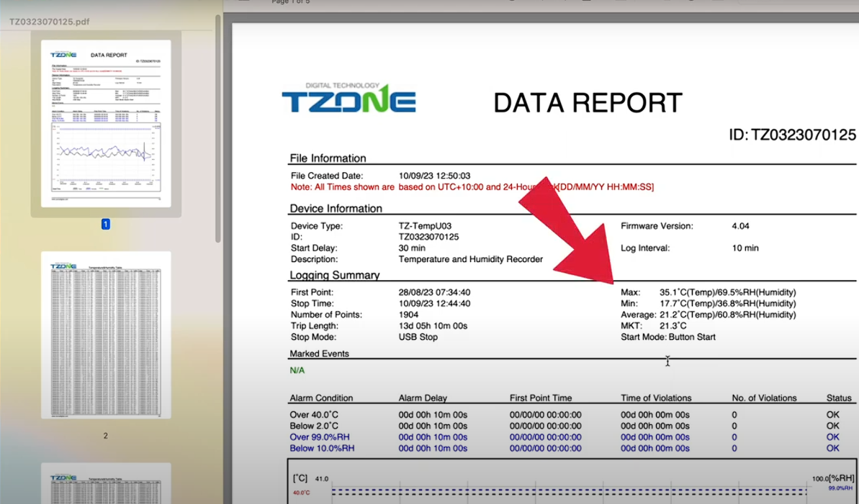Select the partially visible page 3 thumbnail

pyautogui.click(x=106, y=483)
